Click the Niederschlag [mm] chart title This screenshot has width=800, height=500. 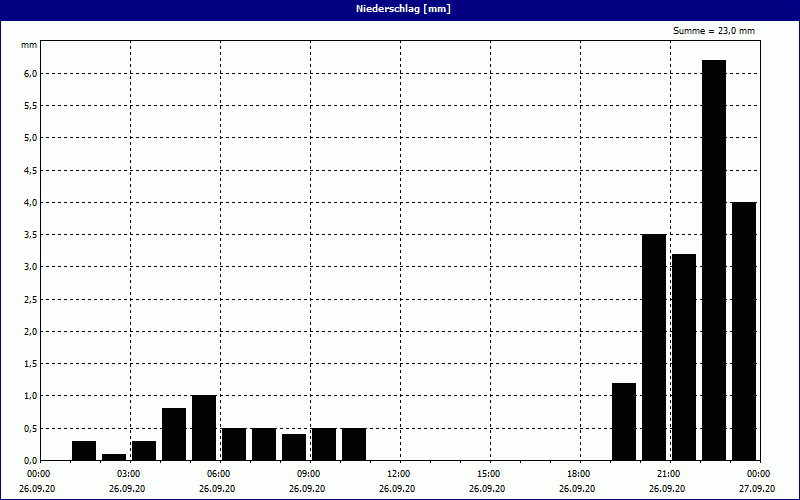[403, 9]
